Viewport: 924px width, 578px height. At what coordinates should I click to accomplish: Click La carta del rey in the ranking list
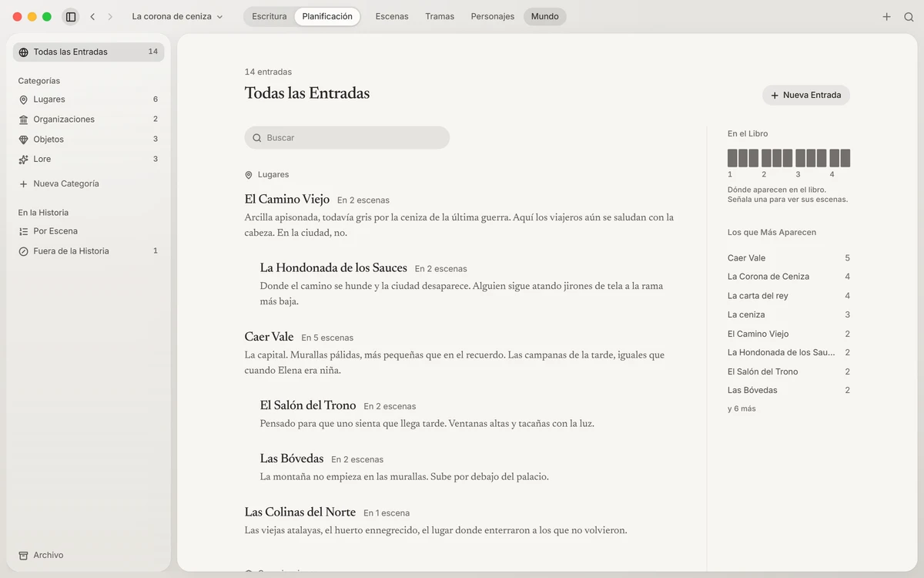pyautogui.click(x=788, y=296)
